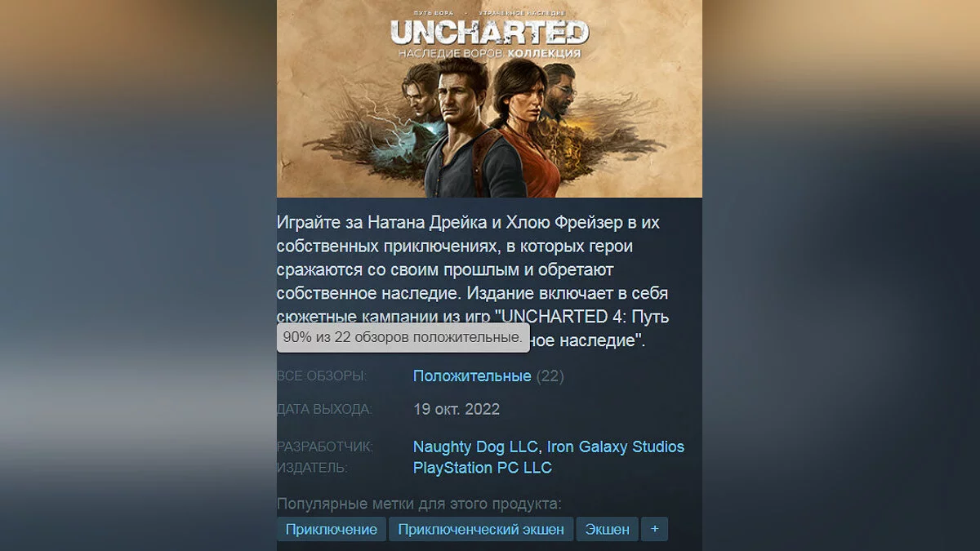
Task: Open the PlayStation PC LLC publisher link
Action: pos(483,468)
